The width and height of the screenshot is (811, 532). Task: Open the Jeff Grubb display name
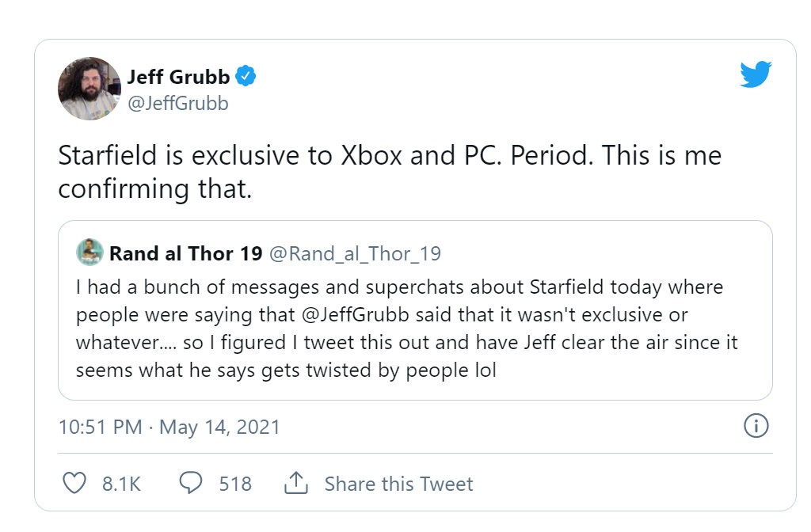(x=178, y=77)
